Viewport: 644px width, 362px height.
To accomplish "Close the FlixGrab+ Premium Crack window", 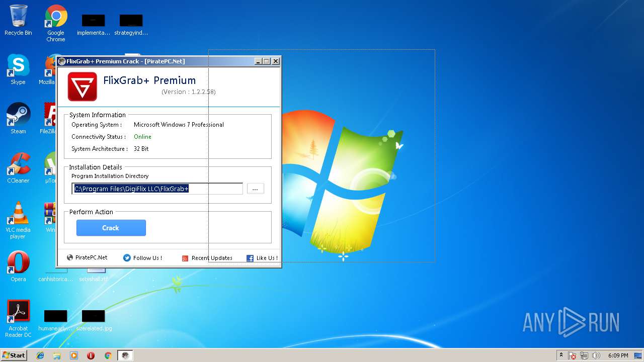I will click(x=275, y=61).
